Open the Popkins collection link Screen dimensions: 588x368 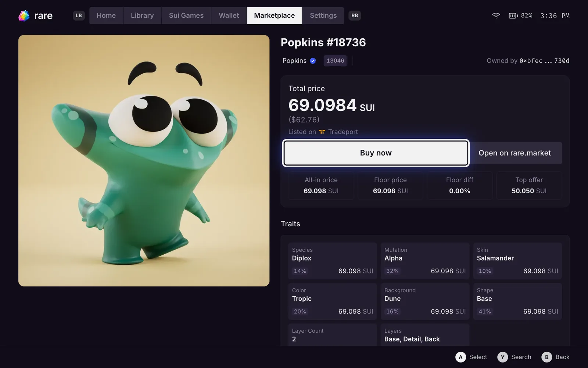click(294, 61)
